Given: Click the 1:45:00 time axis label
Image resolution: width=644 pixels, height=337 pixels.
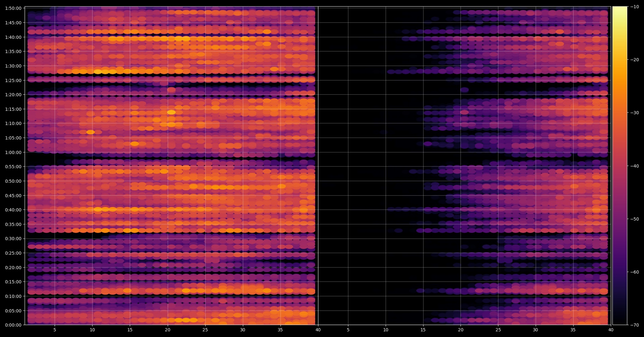Looking at the screenshot, I should click(13, 23).
